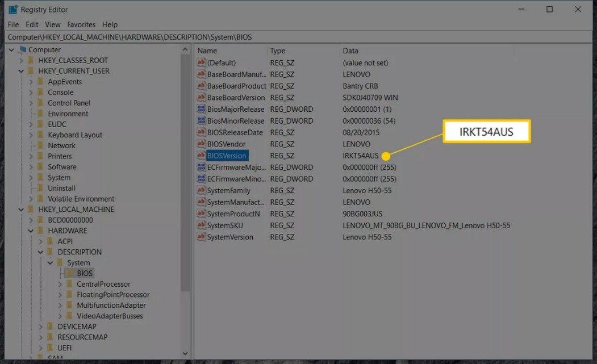The image size is (597, 364).
Task: Select the Console key
Action: tap(61, 92)
